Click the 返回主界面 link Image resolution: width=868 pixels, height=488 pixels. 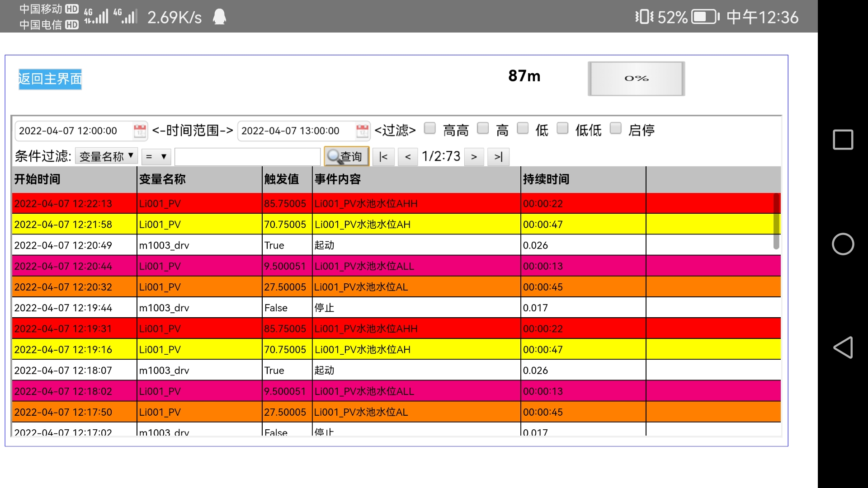pos(50,79)
